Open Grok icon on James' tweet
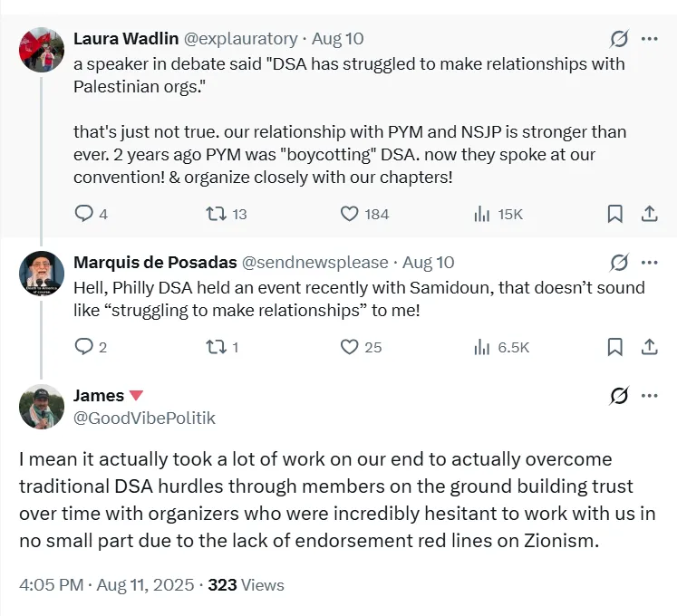The height and width of the screenshot is (616, 677). pos(619,396)
